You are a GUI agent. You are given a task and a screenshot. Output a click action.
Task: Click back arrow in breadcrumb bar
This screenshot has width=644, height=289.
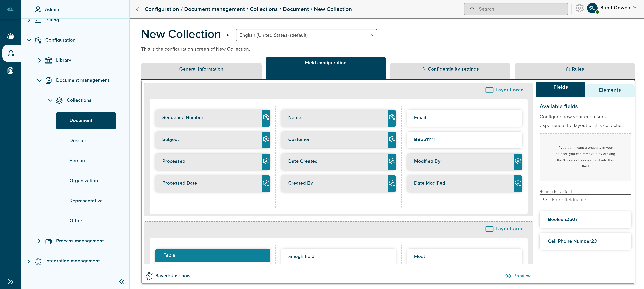point(139,9)
